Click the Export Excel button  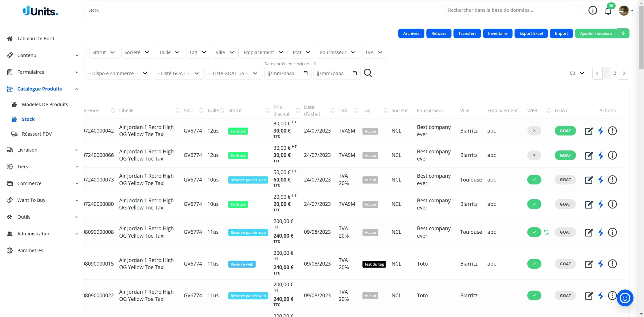click(531, 34)
